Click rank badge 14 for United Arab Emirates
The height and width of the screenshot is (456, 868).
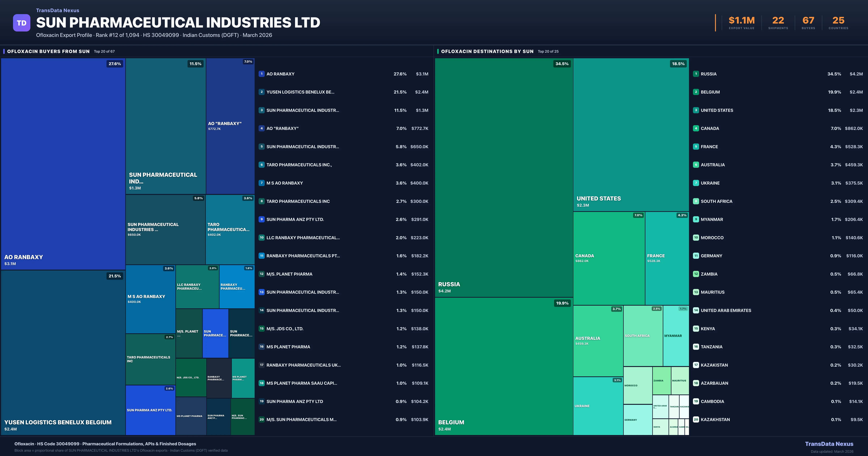pos(696,310)
